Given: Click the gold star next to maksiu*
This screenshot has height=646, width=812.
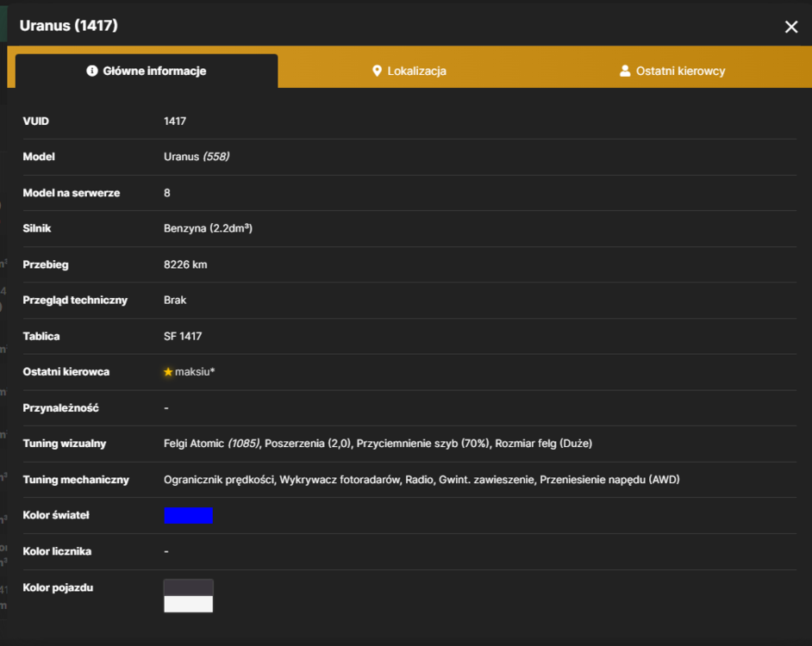Looking at the screenshot, I should click(x=168, y=371).
